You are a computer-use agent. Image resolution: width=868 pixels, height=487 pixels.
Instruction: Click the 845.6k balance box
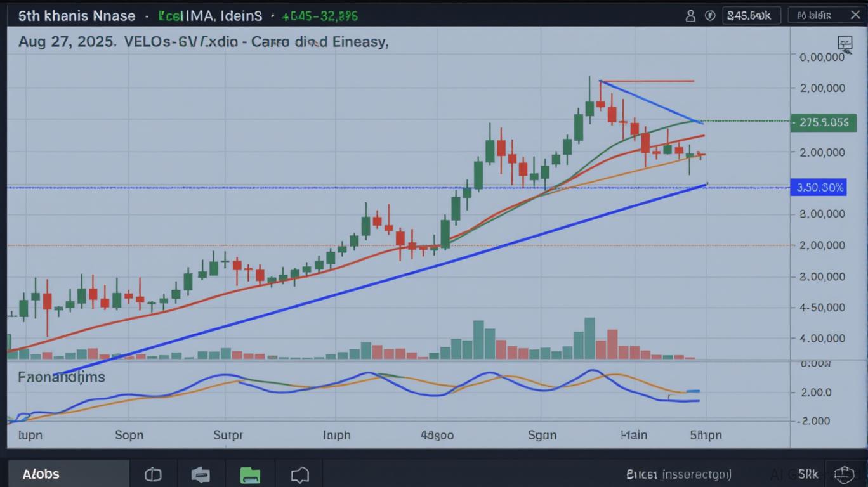click(751, 16)
